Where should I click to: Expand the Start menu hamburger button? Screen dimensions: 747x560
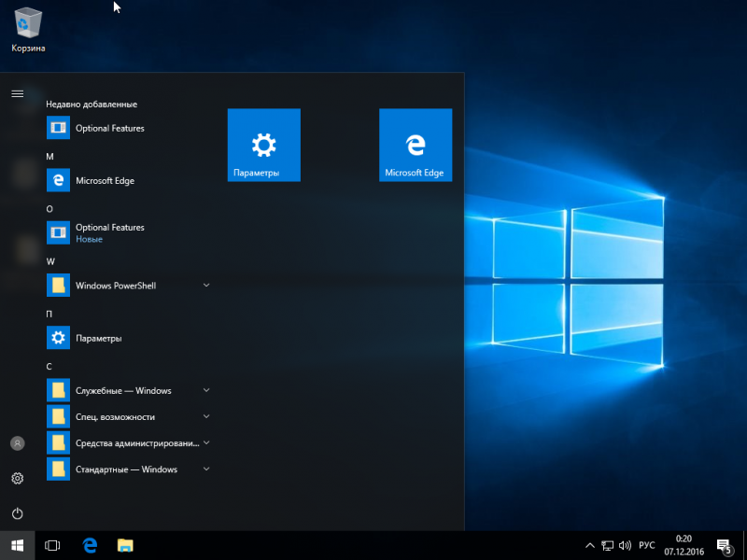click(x=18, y=94)
